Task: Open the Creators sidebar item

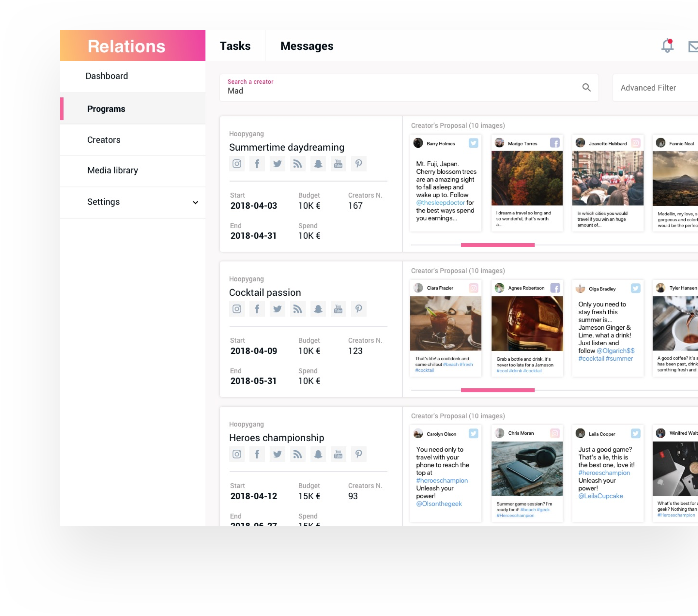Action: 104,140
